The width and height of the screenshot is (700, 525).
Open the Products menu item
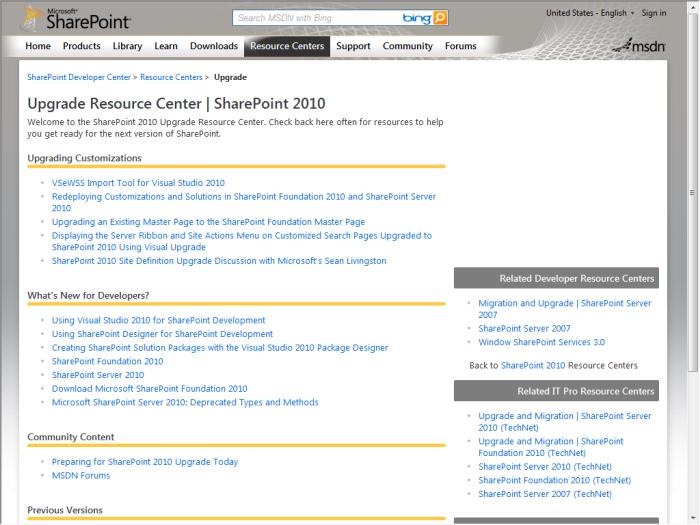point(82,46)
